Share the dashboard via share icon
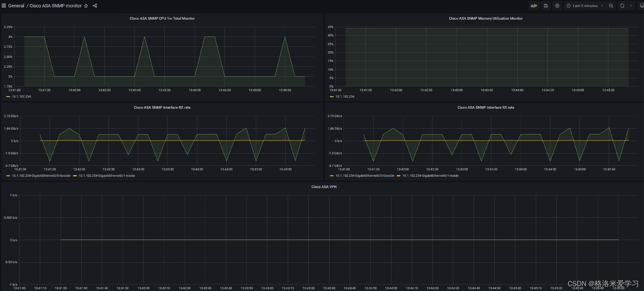Image resolution: width=644 pixels, height=291 pixels. tap(95, 6)
